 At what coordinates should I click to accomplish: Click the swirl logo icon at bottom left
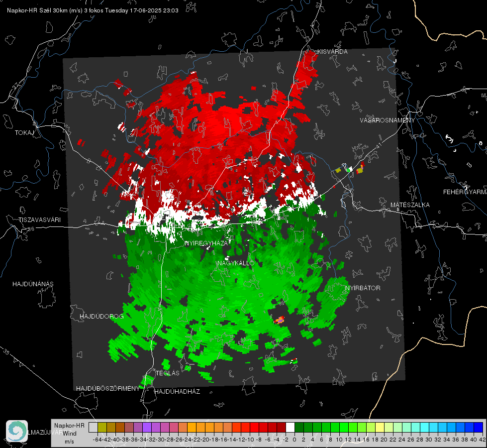click(x=17, y=431)
